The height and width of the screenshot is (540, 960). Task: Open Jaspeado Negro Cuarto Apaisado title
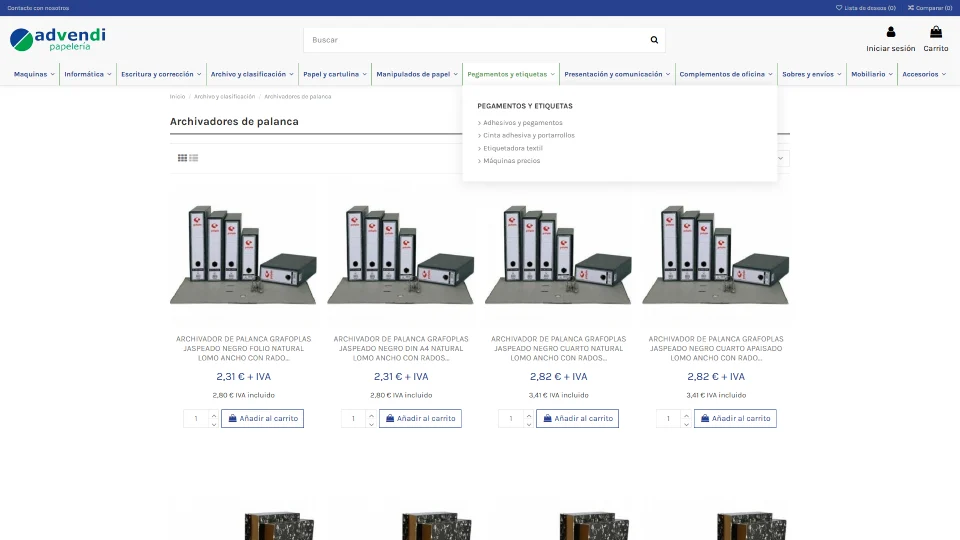point(716,348)
